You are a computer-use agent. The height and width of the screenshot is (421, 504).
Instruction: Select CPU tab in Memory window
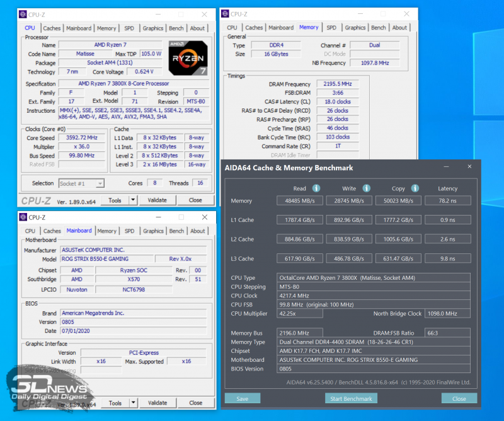[x=232, y=28]
